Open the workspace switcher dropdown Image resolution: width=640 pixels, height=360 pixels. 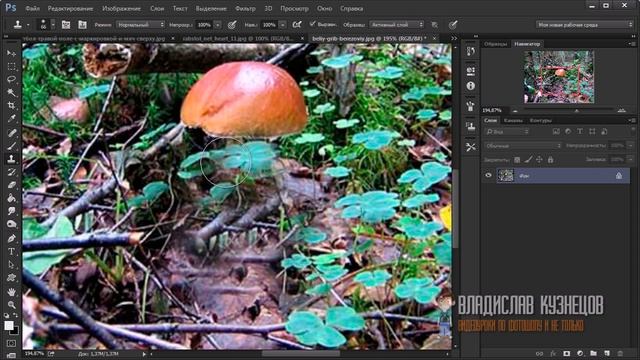tap(584, 25)
